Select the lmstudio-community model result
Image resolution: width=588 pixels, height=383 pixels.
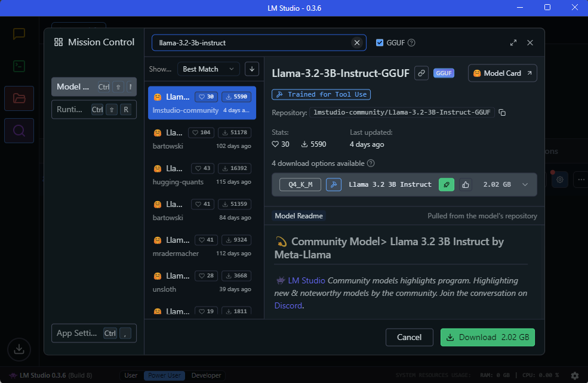pos(202,103)
